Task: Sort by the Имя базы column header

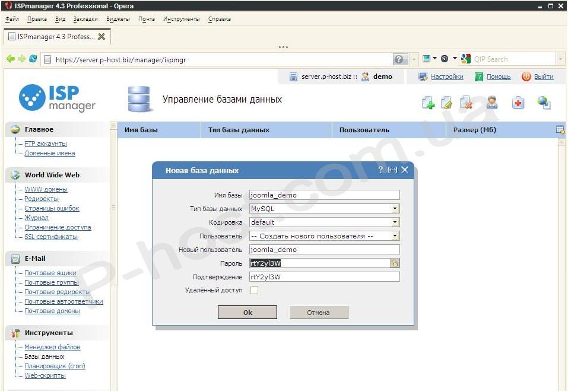Action: [x=141, y=130]
